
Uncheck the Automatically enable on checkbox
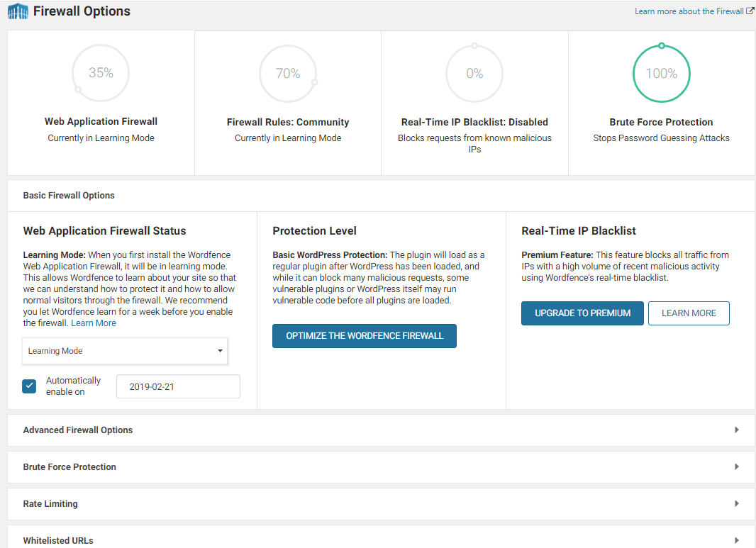pos(29,386)
